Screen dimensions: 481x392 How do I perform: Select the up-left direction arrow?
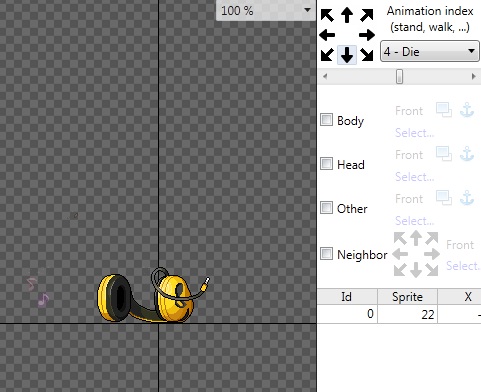pyautogui.click(x=327, y=15)
